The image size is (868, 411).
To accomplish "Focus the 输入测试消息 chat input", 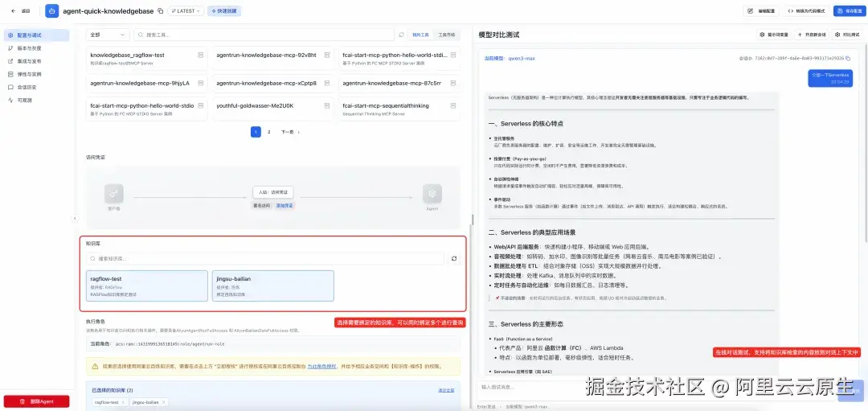I will pos(656,387).
